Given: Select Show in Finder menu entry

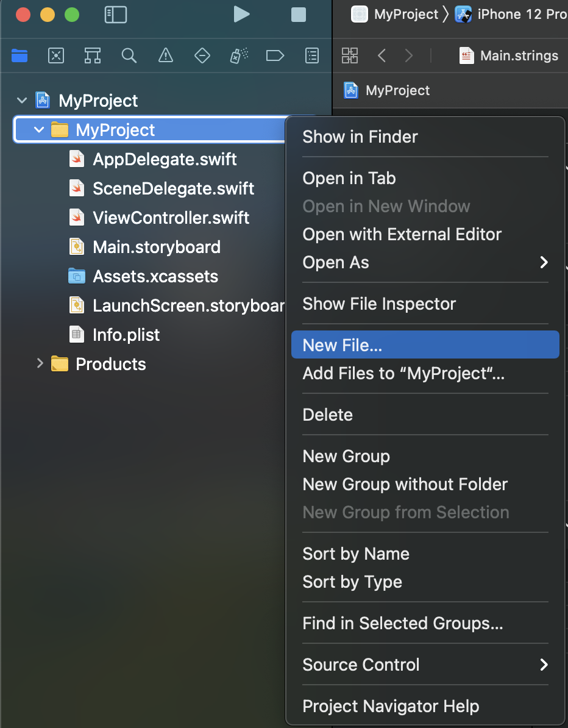Looking at the screenshot, I should pos(425,137).
